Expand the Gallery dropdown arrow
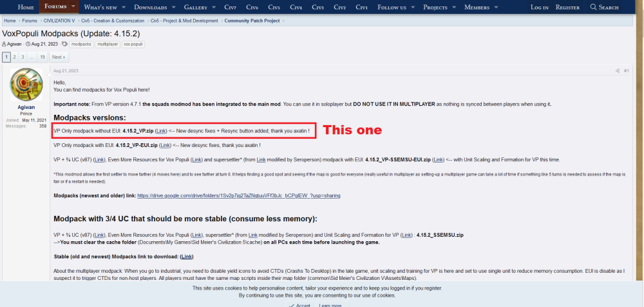The height and width of the screenshot is (307, 644). (214, 7)
